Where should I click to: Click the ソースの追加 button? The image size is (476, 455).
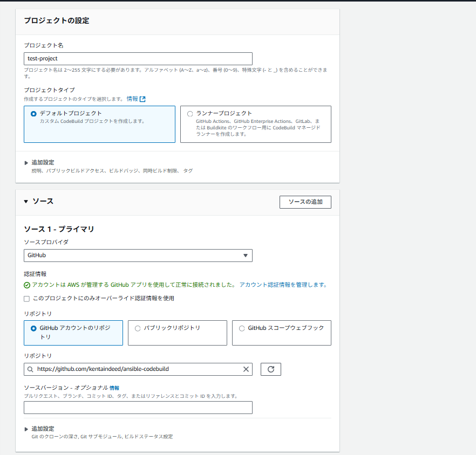[305, 202]
